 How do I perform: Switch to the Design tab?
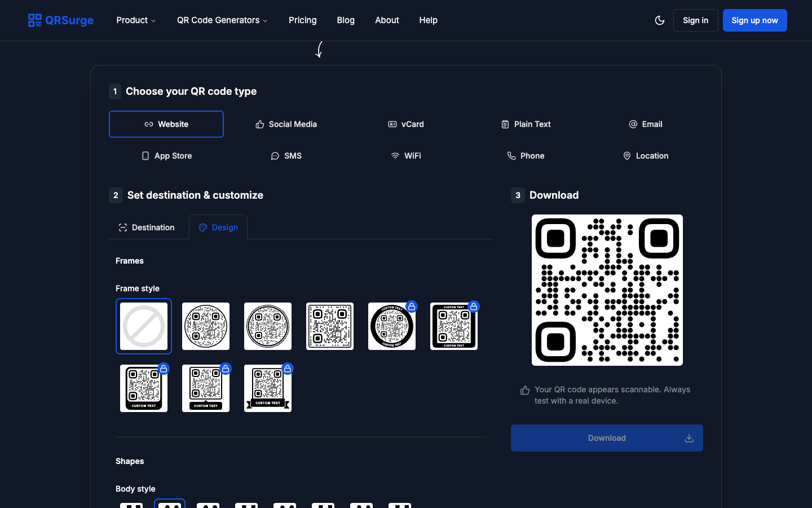[x=218, y=227]
